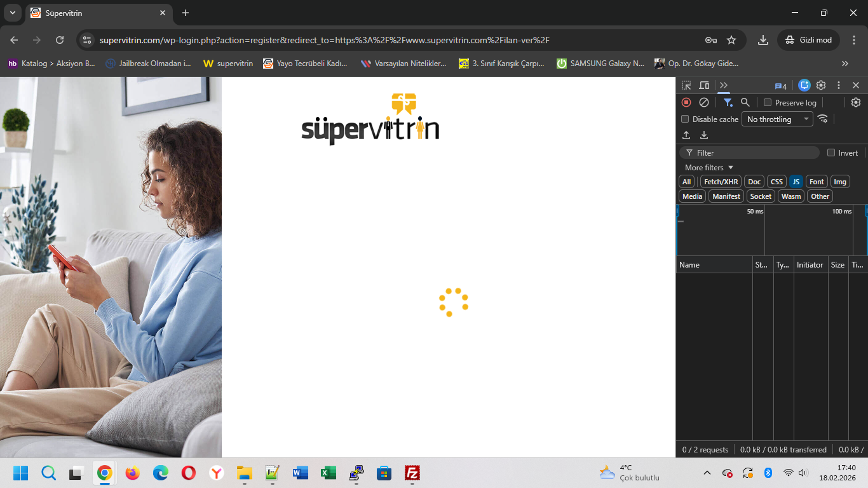Activate the inspect element picker icon
The image size is (868, 488).
tap(686, 85)
